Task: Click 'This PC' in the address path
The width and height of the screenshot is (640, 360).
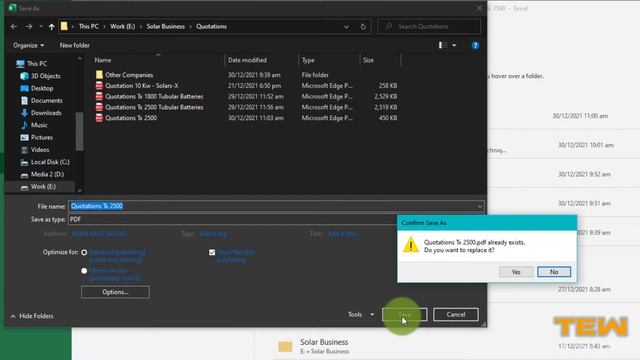Action: (89, 27)
